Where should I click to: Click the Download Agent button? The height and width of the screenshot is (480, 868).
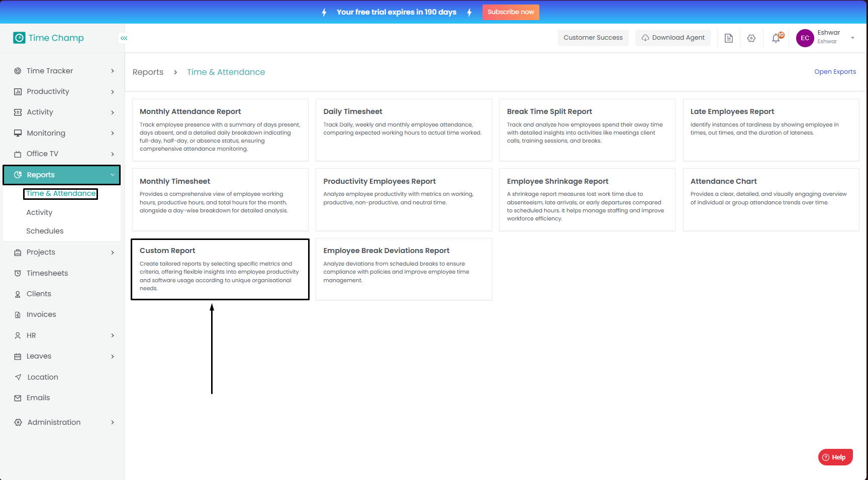[x=673, y=38]
